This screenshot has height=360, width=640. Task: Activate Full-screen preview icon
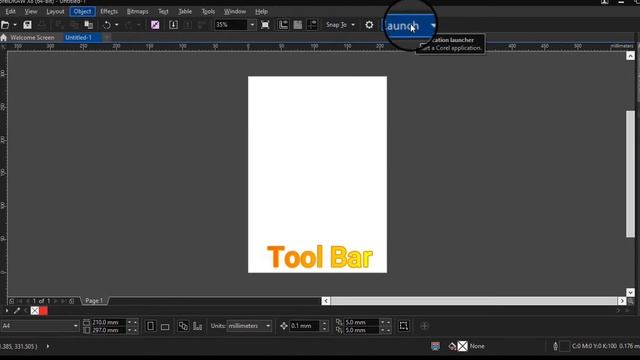coord(265,25)
